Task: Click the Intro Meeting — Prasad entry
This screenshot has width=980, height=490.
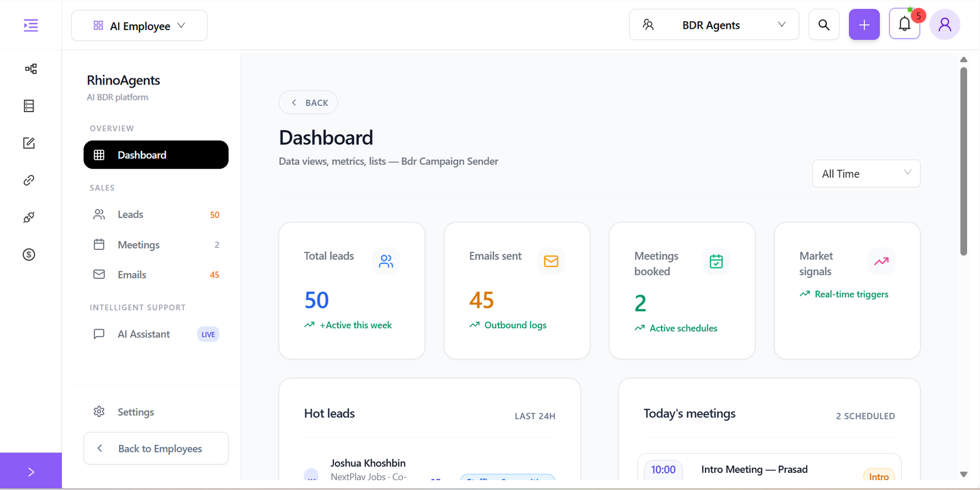Action: point(755,469)
